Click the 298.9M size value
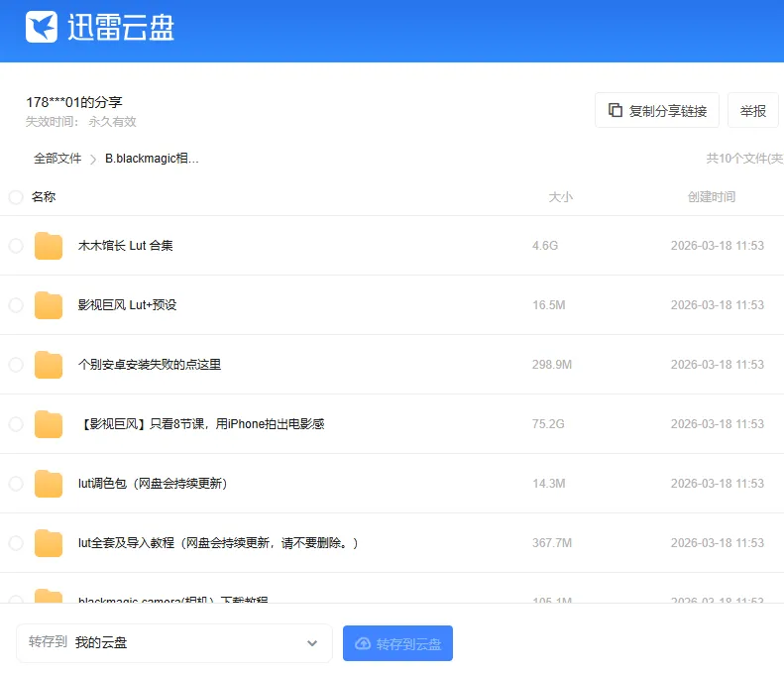Screen dimensions: 784x676 coord(552,365)
